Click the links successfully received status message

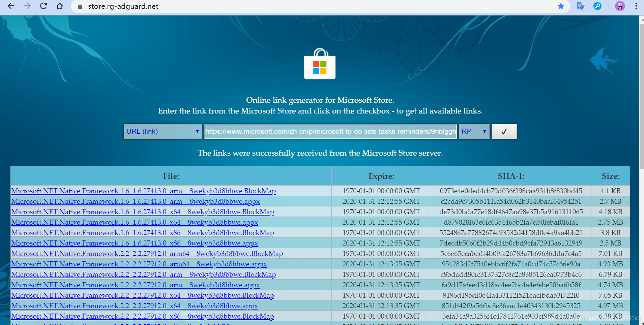pos(320,153)
